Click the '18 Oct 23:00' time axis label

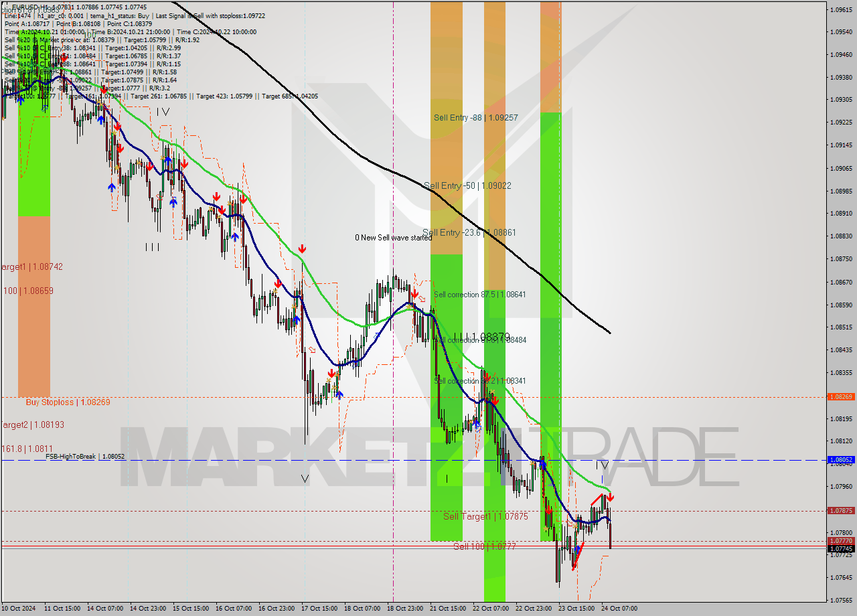pyautogui.click(x=405, y=609)
